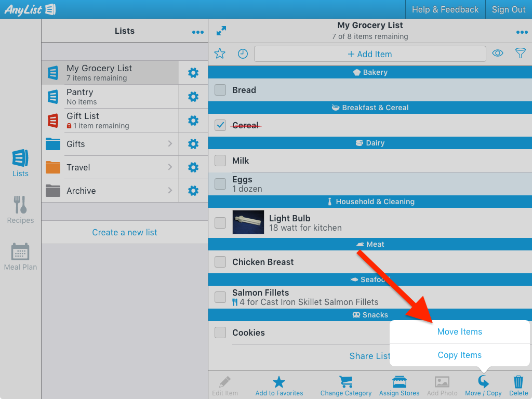The height and width of the screenshot is (399, 532).
Task: Open the recent items clock icon
Action: 242,54
